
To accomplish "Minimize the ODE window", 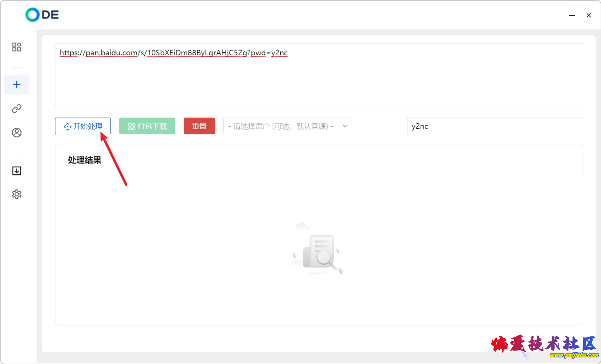I will (572, 15).
